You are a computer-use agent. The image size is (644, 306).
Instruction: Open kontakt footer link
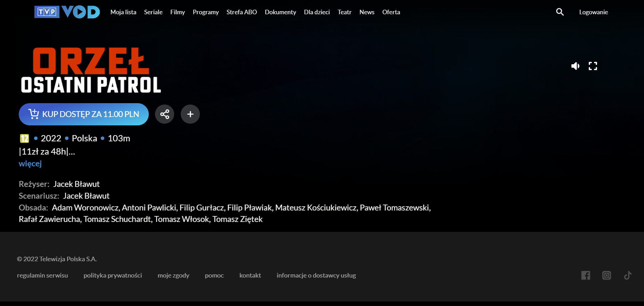[250, 275]
